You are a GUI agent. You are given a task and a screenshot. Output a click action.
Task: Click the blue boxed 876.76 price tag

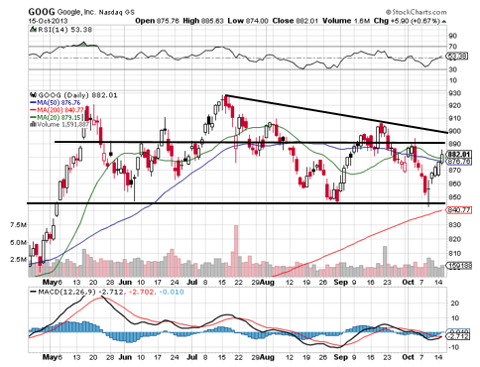(459, 162)
